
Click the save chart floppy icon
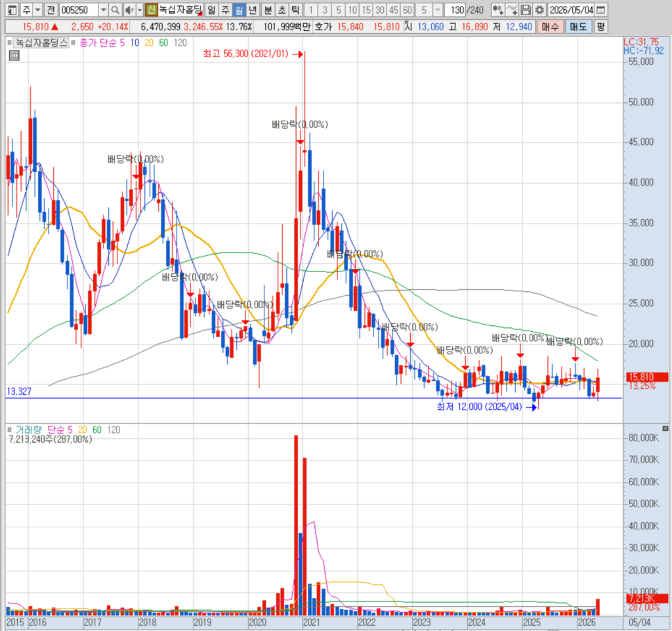pos(526,10)
